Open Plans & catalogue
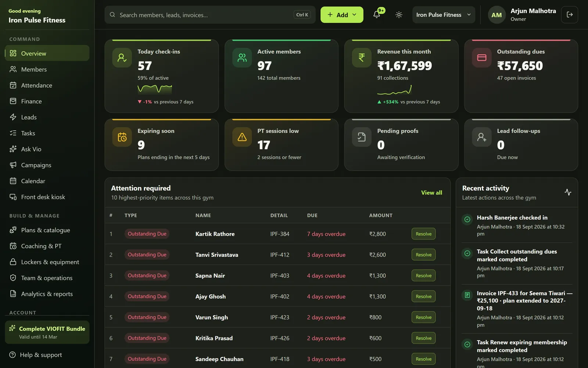This screenshot has width=588, height=368. 47,230
